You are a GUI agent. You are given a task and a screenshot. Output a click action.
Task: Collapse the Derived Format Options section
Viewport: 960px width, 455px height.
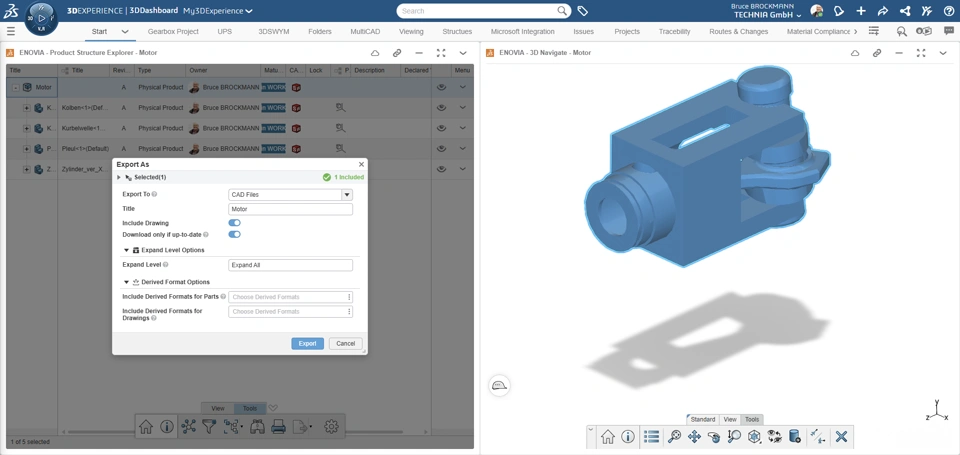tap(127, 282)
